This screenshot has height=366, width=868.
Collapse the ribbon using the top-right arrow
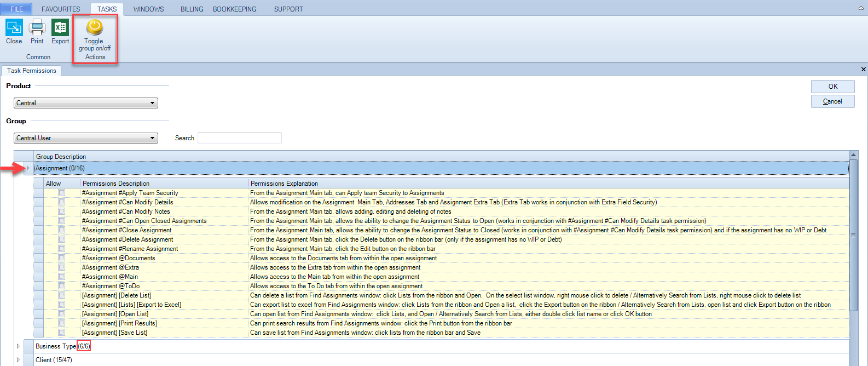click(861, 9)
